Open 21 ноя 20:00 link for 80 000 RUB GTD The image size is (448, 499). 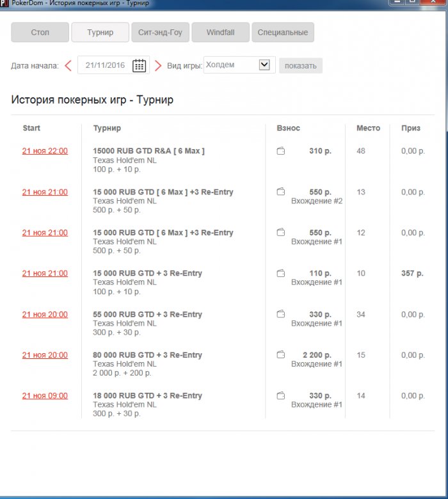pyautogui.click(x=45, y=355)
